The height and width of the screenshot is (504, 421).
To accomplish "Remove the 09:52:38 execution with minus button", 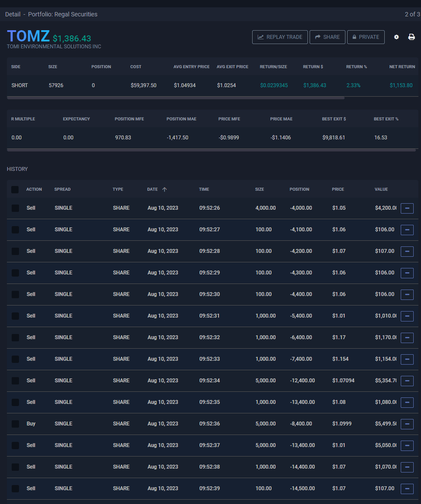I will tap(407, 467).
